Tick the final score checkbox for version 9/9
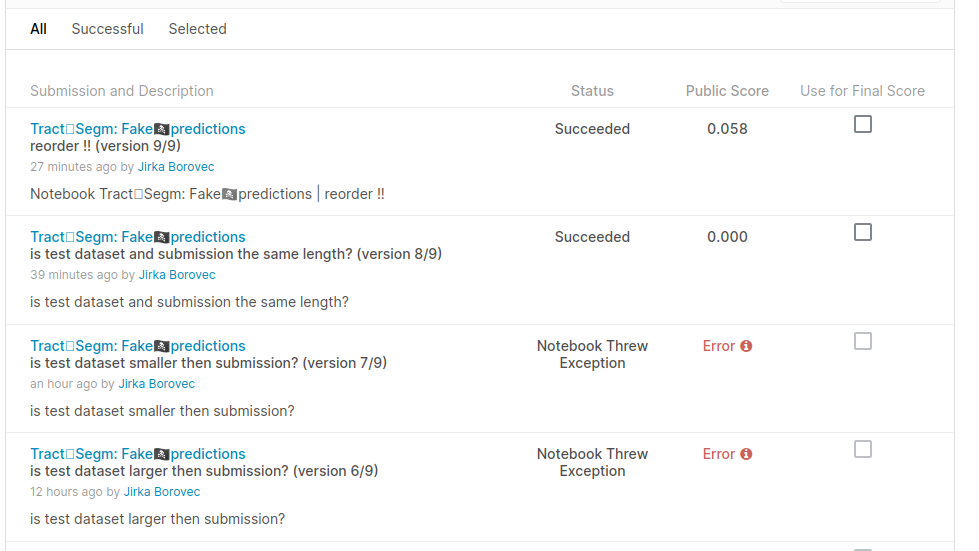The height and width of the screenshot is (551, 979). point(863,124)
